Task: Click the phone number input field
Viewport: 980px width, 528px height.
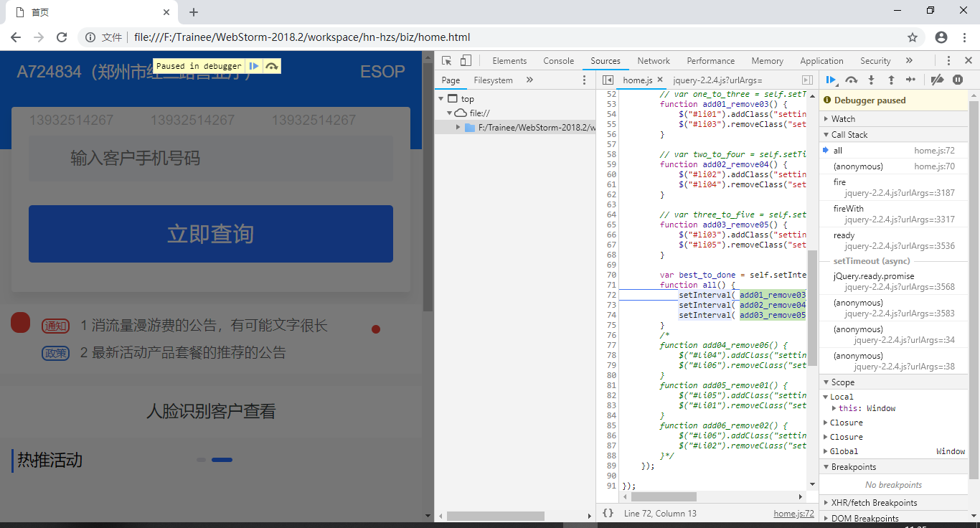Action: tap(210, 158)
